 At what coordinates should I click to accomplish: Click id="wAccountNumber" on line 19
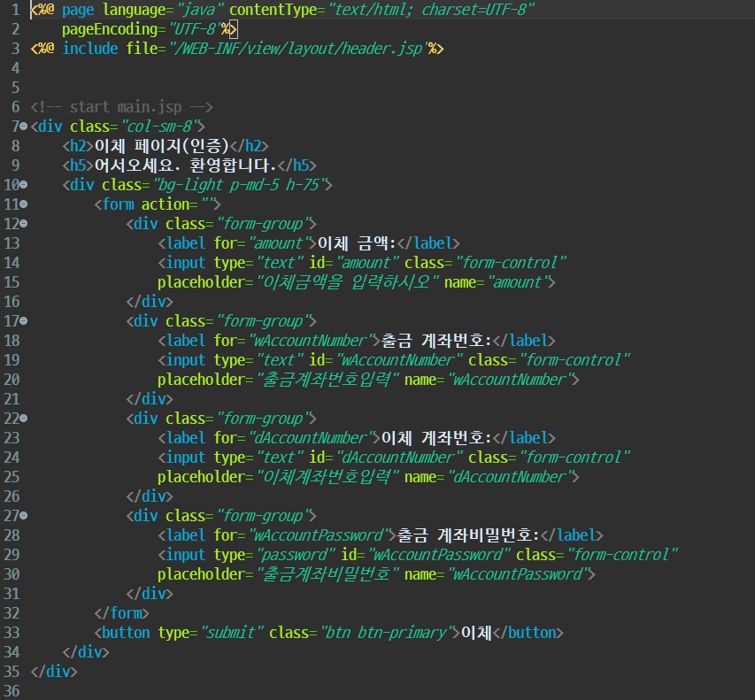point(386,360)
